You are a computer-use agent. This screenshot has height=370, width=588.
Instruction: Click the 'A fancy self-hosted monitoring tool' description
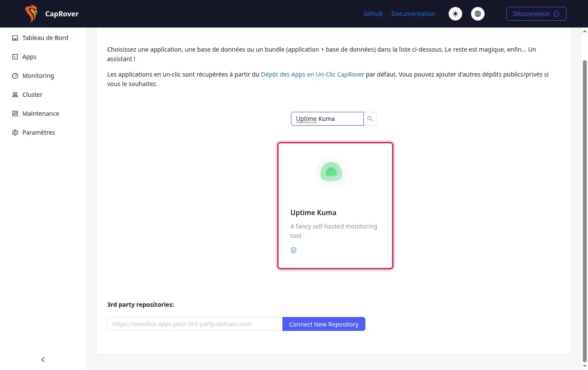pyautogui.click(x=334, y=231)
